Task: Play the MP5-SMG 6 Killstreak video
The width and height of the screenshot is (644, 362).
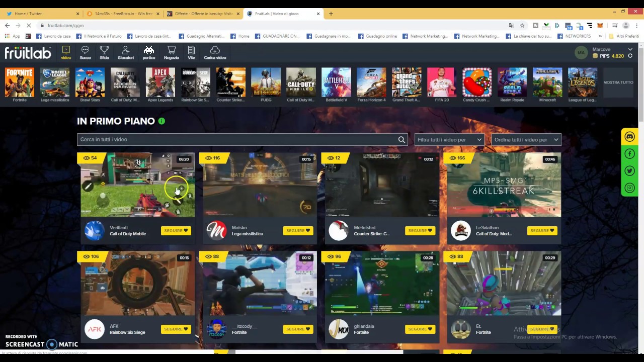Action: (504, 185)
